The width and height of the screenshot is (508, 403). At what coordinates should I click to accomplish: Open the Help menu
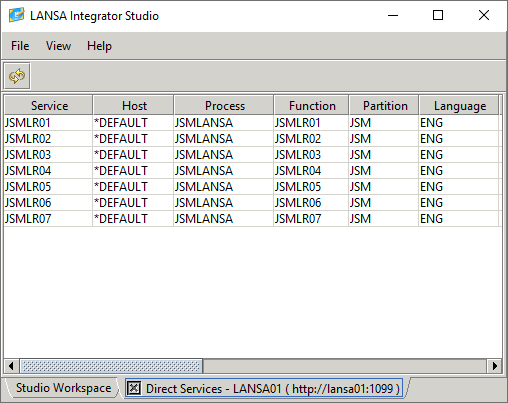(x=99, y=46)
